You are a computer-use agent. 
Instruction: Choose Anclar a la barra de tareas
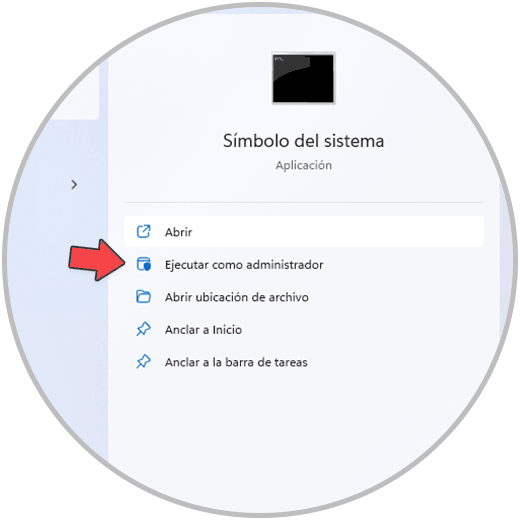pos(236,362)
